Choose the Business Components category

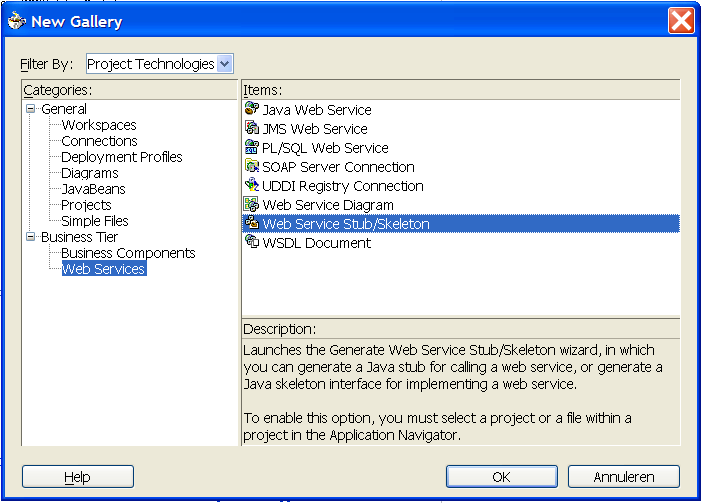[128, 253]
